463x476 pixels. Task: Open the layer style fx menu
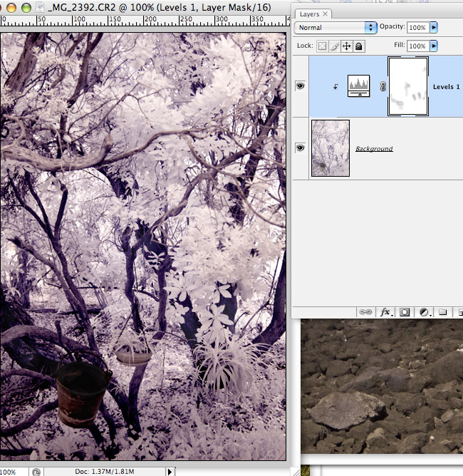pos(386,312)
